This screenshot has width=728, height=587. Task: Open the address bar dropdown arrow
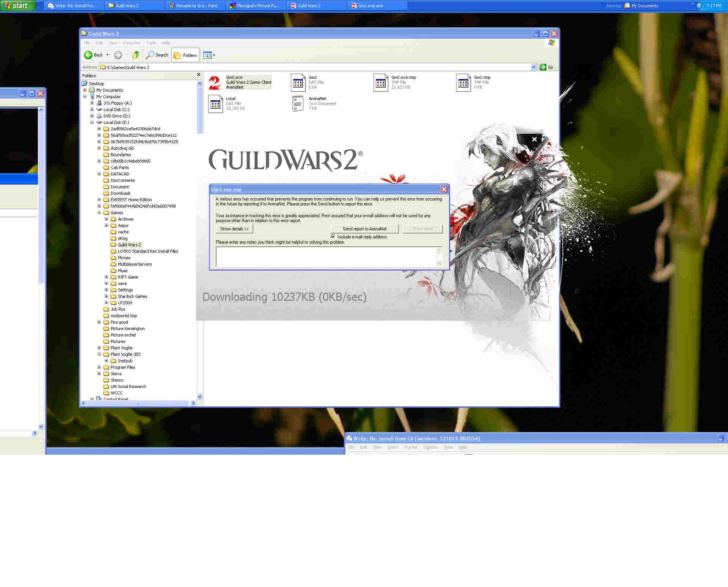tap(533, 67)
